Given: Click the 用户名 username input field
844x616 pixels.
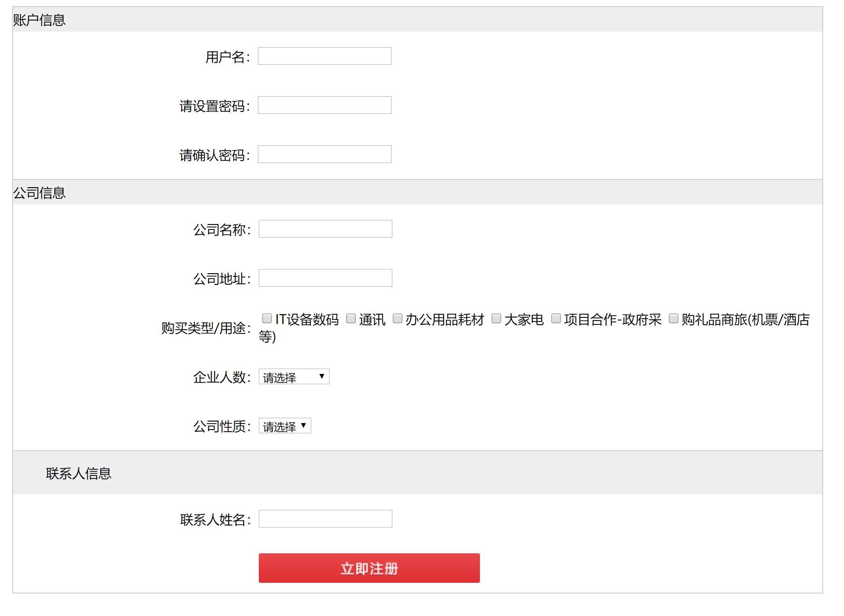Looking at the screenshot, I should [x=324, y=56].
